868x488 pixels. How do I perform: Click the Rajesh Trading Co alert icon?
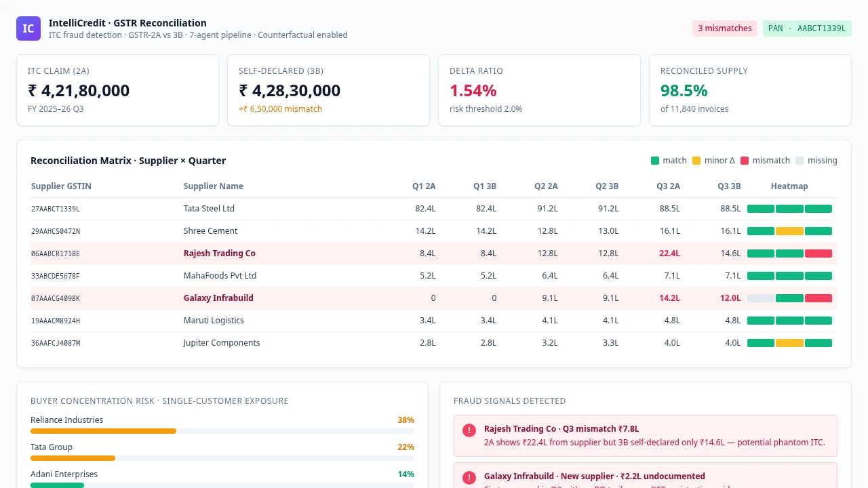point(469,430)
